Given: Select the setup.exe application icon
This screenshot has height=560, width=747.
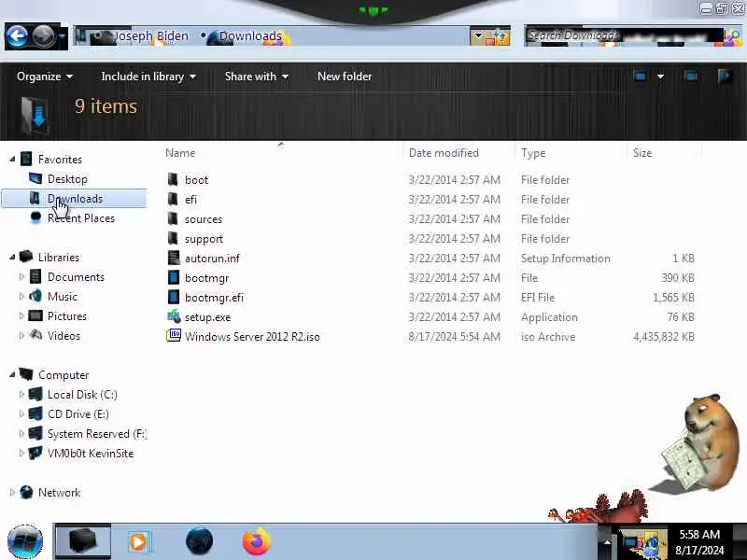Looking at the screenshot, I should click(174, 316).
